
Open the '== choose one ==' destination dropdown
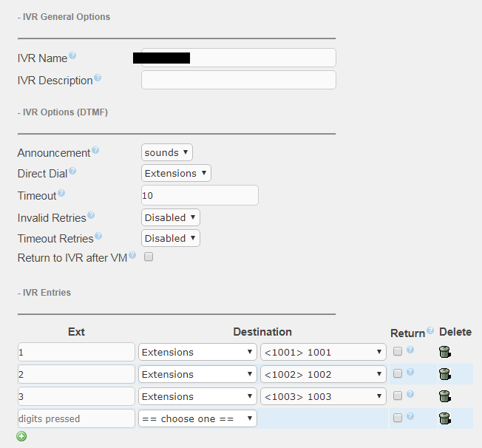click(197, 418)
